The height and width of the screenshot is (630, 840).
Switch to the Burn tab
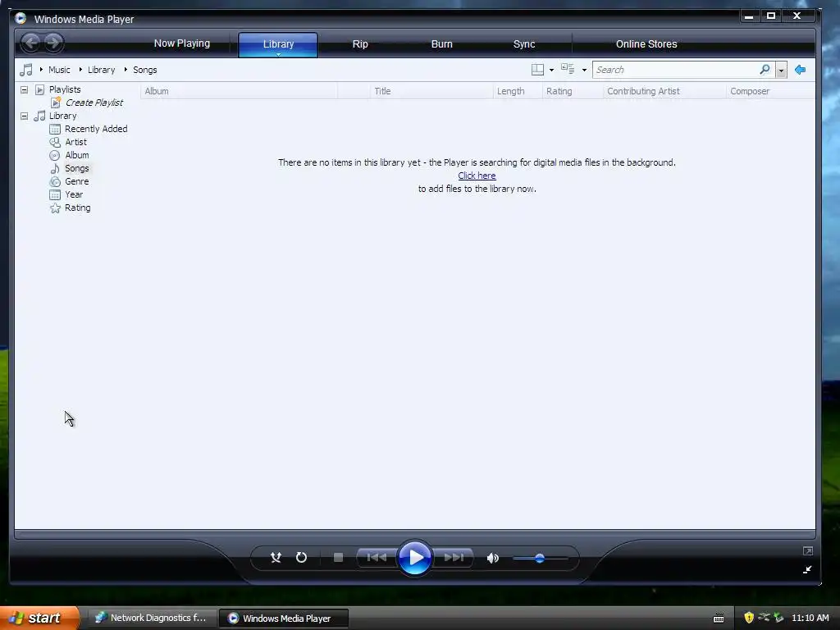(x=442, y=44)
